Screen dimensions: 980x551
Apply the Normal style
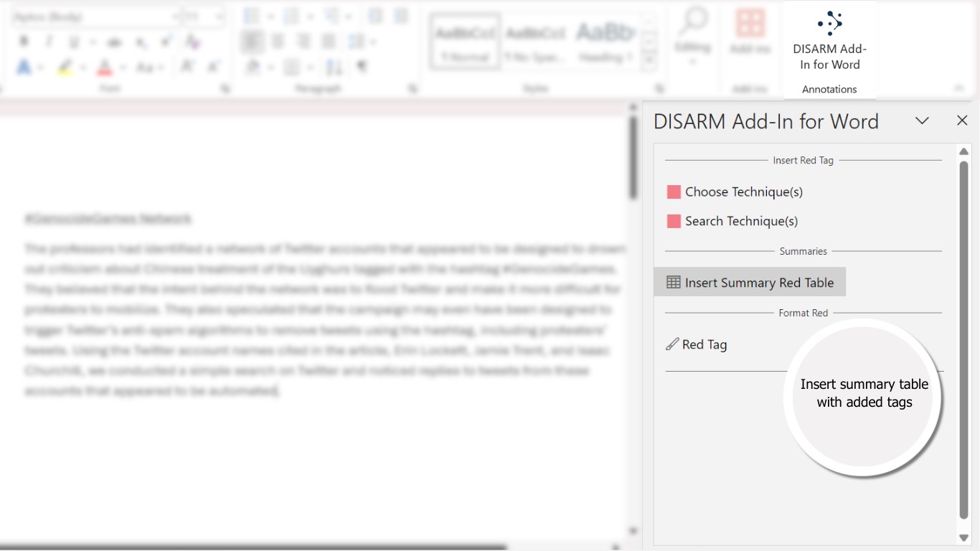click(x=465, y=42)
